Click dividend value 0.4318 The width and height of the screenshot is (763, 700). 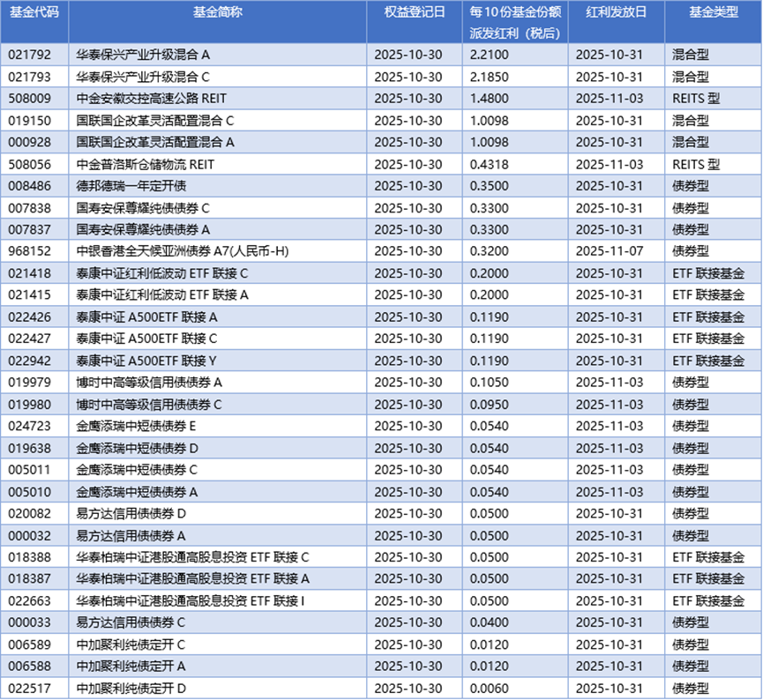(489, 164)
